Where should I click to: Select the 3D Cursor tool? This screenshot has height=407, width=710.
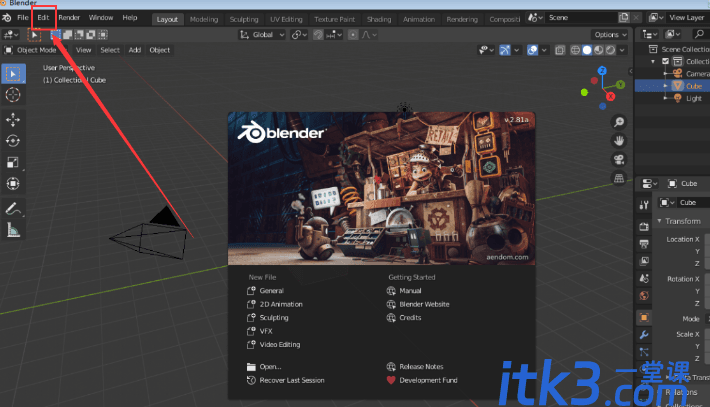[13, 95]
